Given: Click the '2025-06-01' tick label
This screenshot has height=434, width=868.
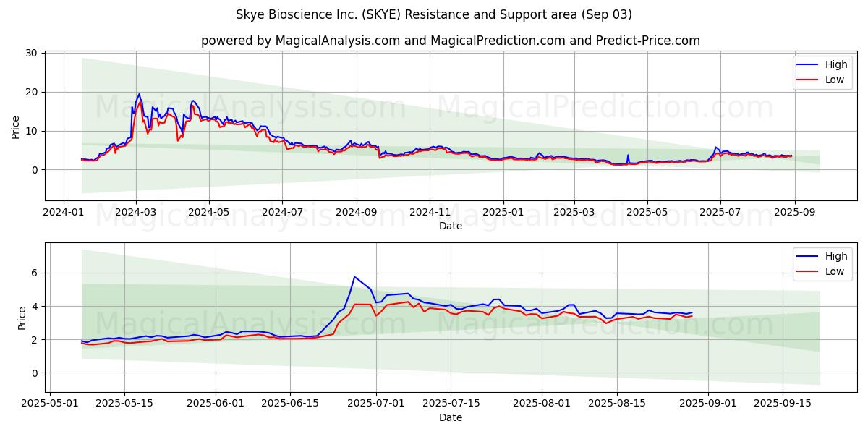Looking at the screenshot, I should click(215, 404).
